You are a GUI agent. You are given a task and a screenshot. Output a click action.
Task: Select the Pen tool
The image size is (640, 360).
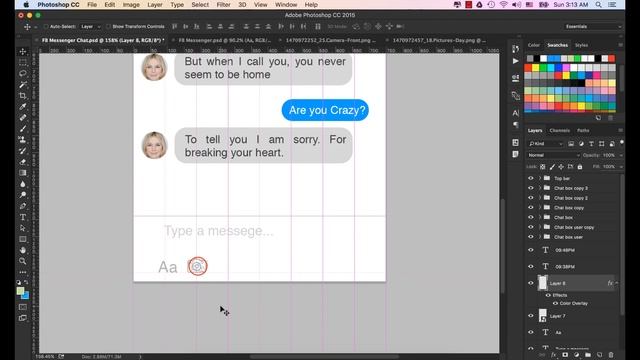pos(23,206)
